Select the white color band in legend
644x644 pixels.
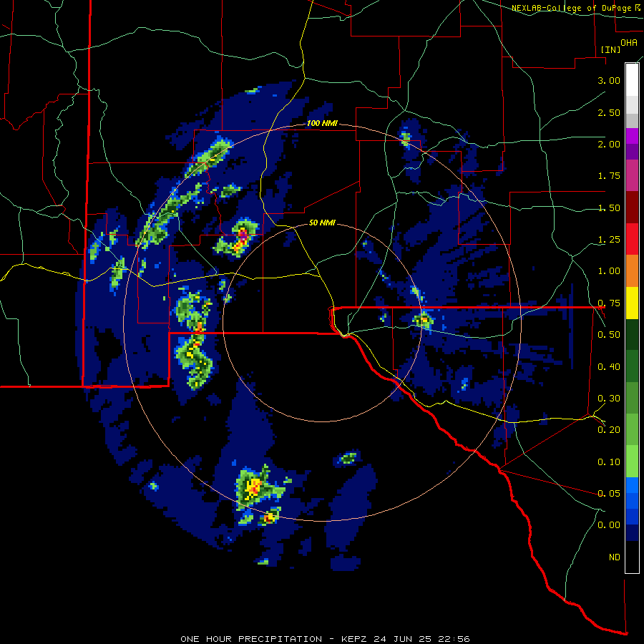coord(632,80)
